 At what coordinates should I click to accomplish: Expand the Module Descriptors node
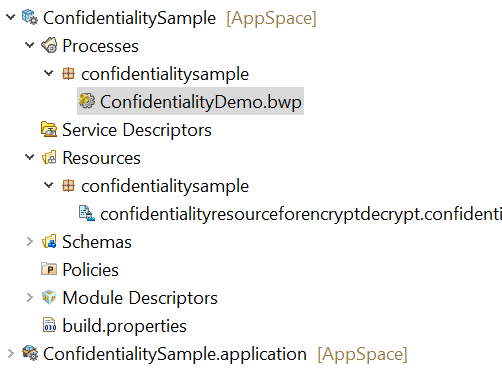click(30, 297)
